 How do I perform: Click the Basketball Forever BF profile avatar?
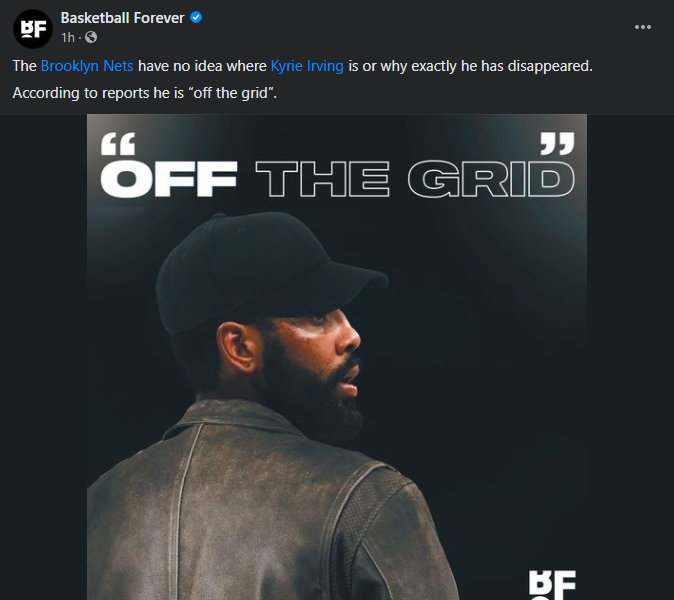(x=33, y=28)
